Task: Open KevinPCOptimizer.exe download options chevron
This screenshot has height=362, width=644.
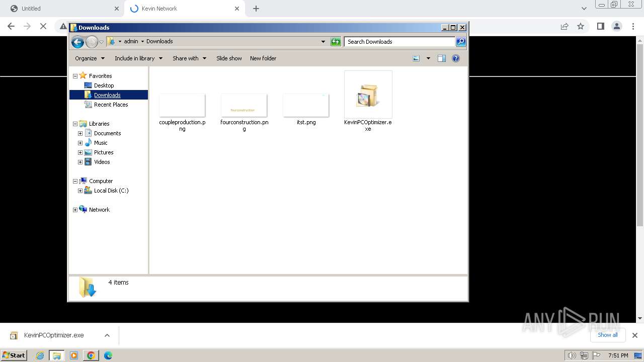Action: tap(107, 335)
